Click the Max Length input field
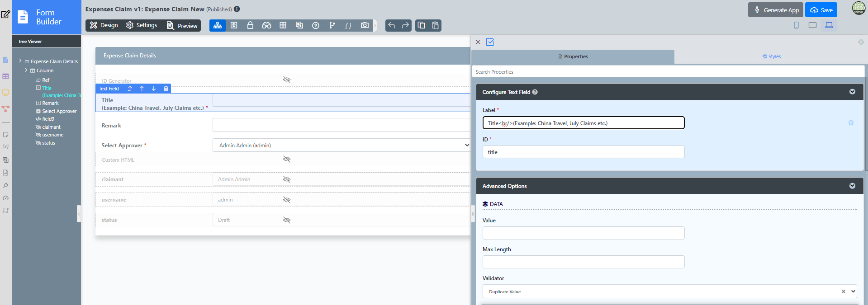This screenshot has height=305, width=868. tap(583, 262)
